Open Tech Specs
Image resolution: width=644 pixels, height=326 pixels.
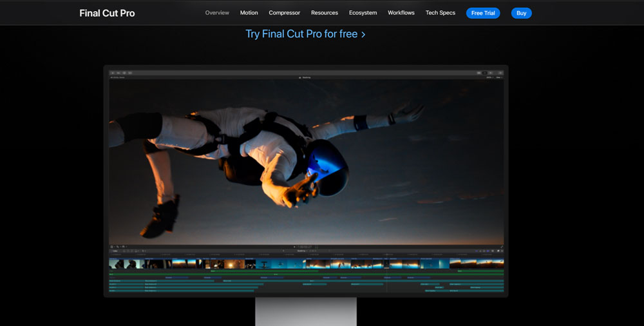[440, 13]
